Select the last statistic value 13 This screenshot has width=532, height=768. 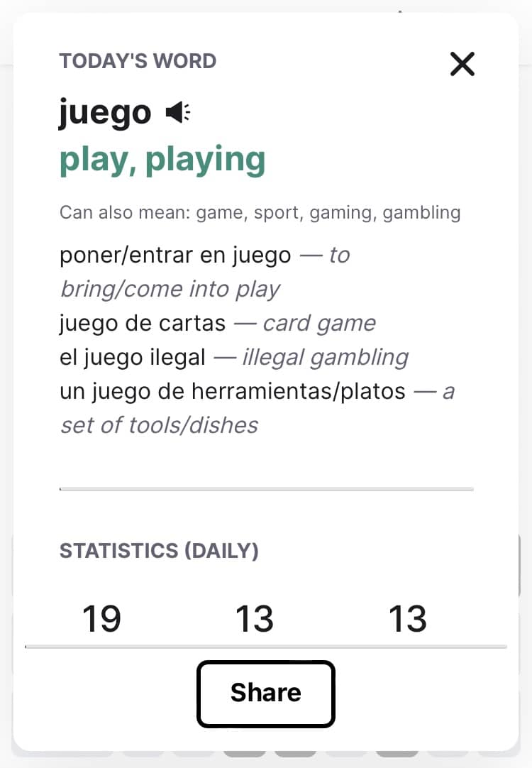coord(408,619)
